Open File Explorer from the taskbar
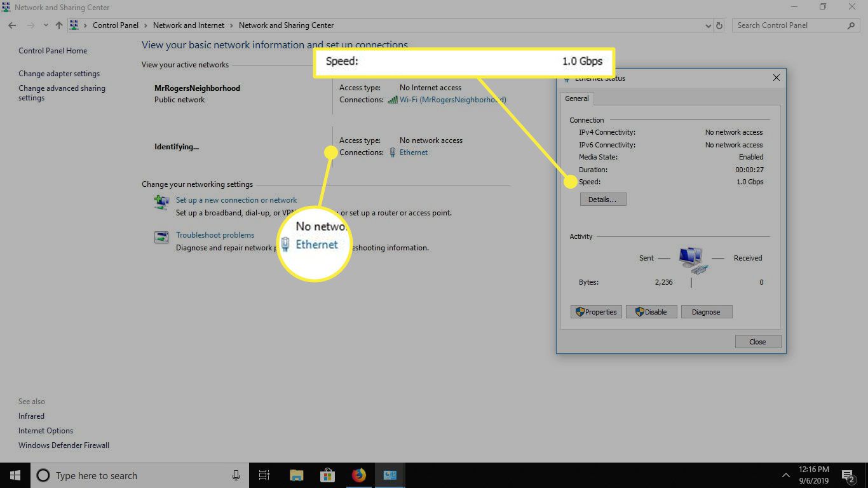This screenshot has width=868, height=488. 296,475
